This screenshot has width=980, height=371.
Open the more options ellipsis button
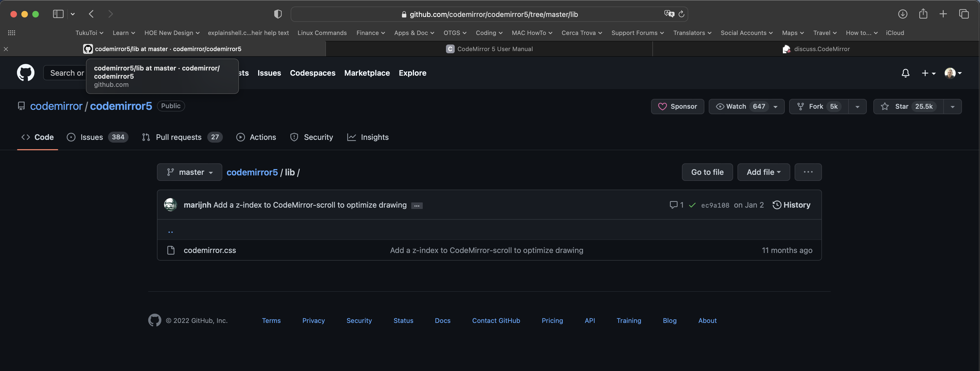(x=808, y=172)
